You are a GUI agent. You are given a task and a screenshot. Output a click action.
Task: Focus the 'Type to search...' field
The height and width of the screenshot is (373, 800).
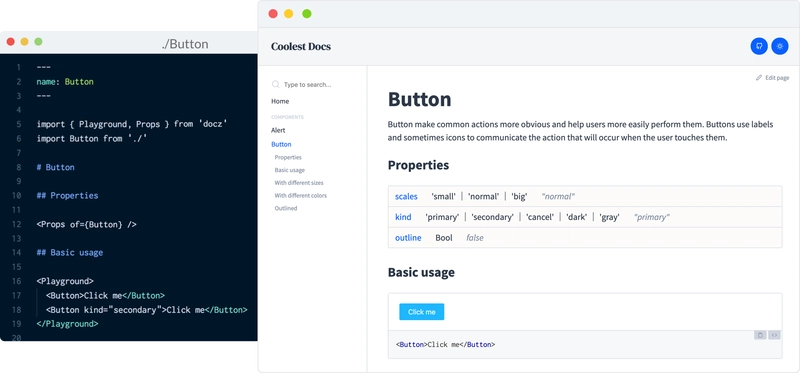coord(307,85)
